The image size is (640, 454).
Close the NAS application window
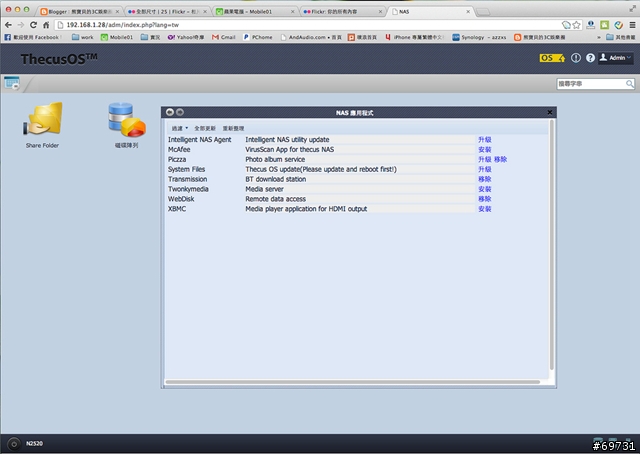pyautogui.click(x=549, y=112)
